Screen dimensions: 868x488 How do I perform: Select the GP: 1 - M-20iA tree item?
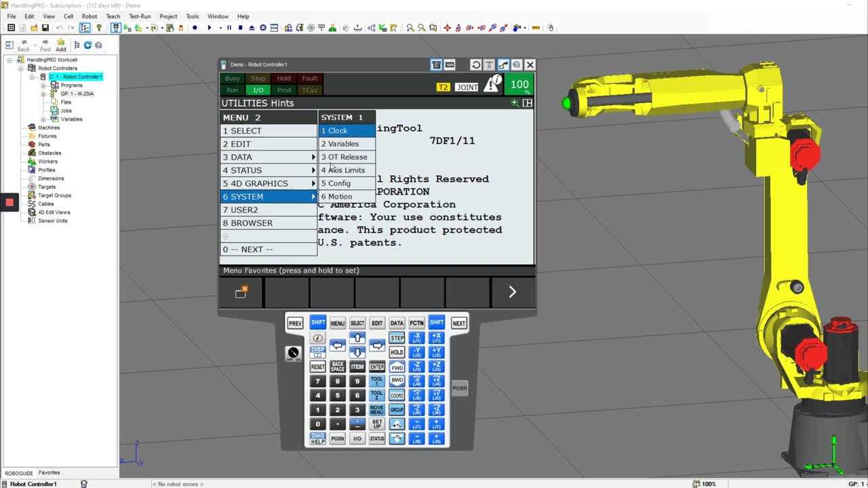(x=76, y=93)
